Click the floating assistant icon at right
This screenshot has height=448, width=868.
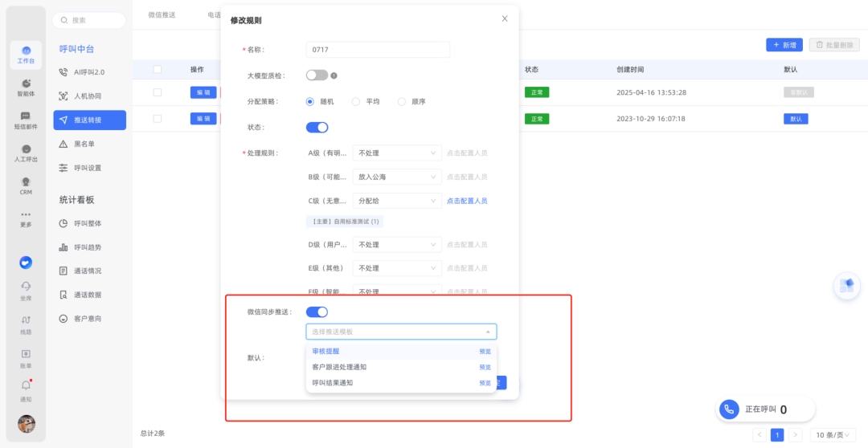[846, 286]
